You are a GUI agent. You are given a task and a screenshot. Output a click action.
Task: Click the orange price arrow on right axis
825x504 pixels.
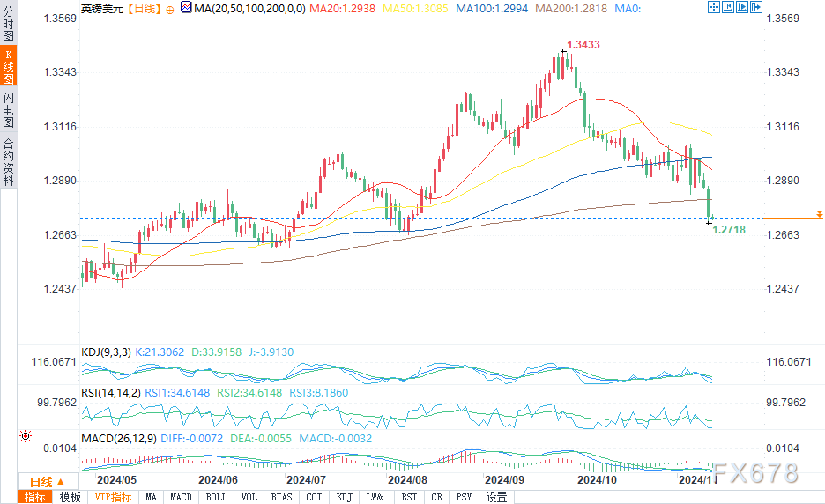click(819, 214)
